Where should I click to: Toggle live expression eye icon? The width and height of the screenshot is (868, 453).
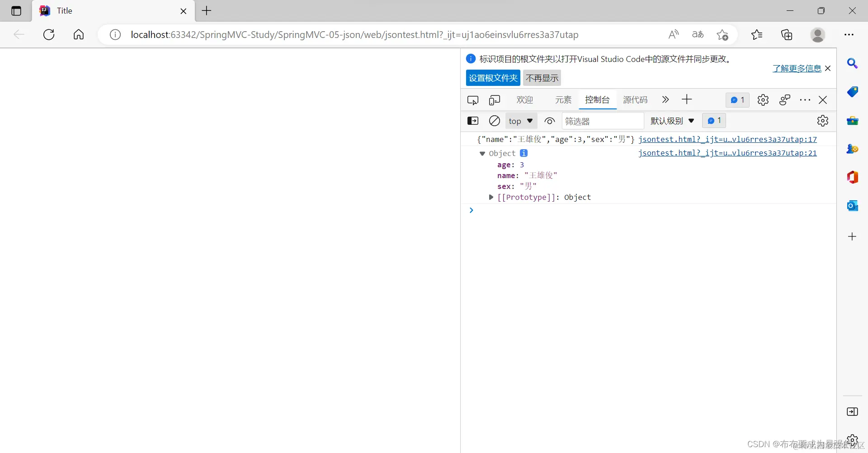(550, 121)
